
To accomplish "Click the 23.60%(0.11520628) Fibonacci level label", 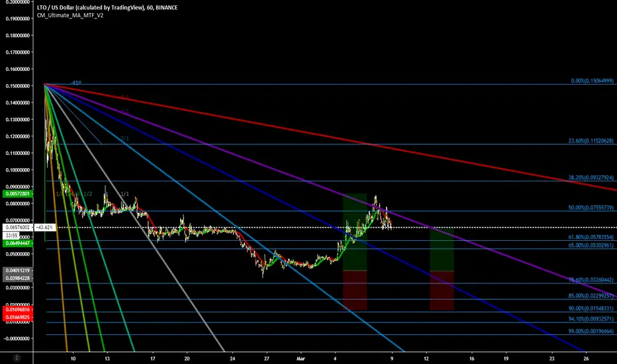I will pos(591,140).
